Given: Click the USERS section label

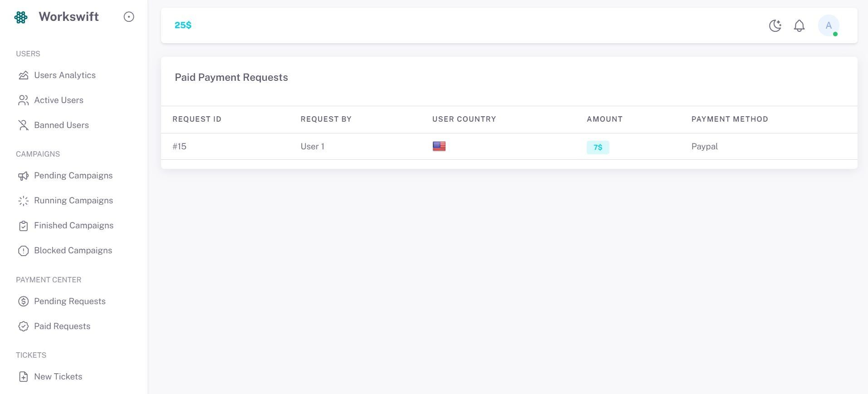Looking at the screenshot, I should [28, 54].
